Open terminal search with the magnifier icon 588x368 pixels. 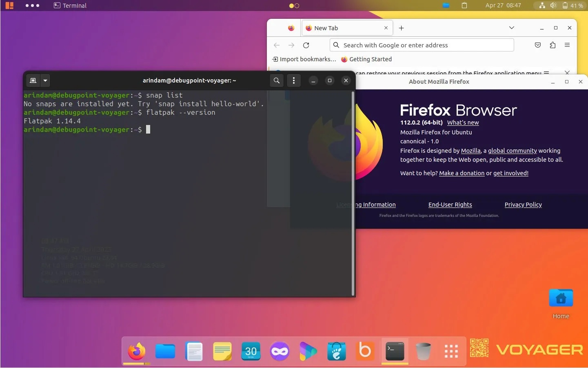[x=276, y=80]
